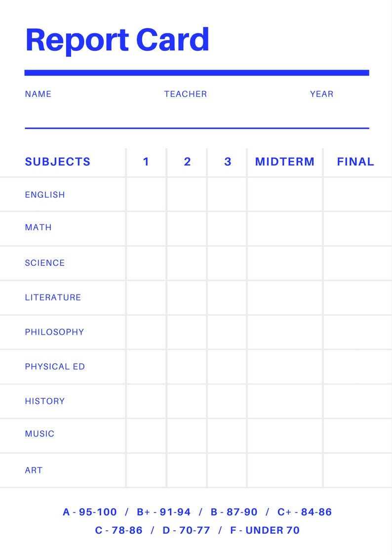The width and height of the screenshot is (392, 555).
Task: Select the PHYSICAL ED row label
Action: [x=55, y=367]
